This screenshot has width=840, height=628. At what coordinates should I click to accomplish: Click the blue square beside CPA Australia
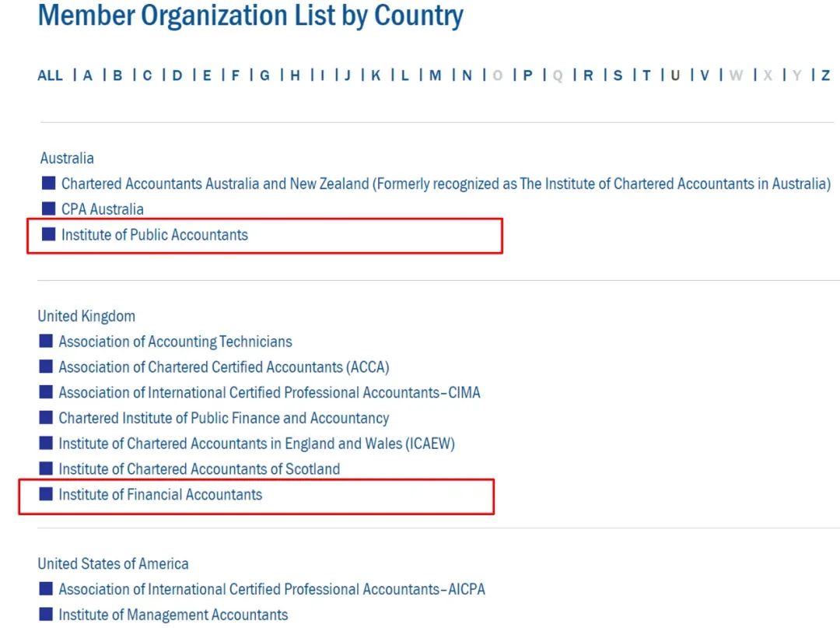pos(49,209)
